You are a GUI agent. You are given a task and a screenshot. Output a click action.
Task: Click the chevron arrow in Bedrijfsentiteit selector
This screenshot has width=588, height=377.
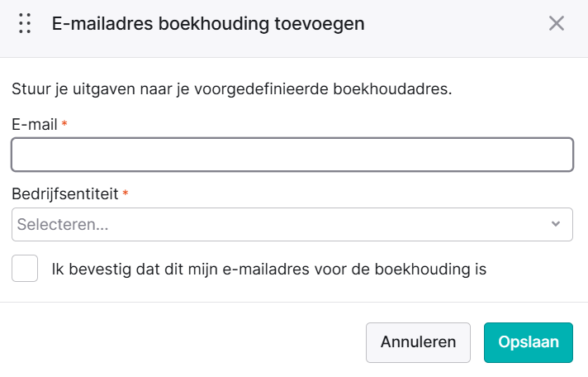click(556, 224)
